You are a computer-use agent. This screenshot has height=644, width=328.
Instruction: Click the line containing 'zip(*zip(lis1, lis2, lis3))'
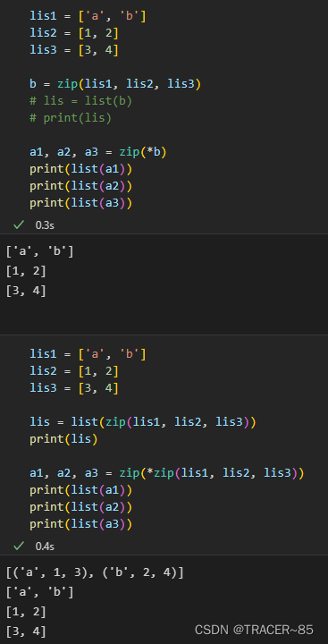click(x=166, y=473)
